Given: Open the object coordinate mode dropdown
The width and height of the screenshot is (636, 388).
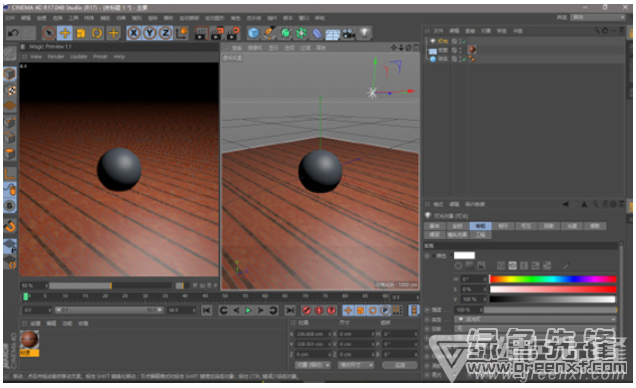Looking at the screenshot, I should tap(313, 365).
